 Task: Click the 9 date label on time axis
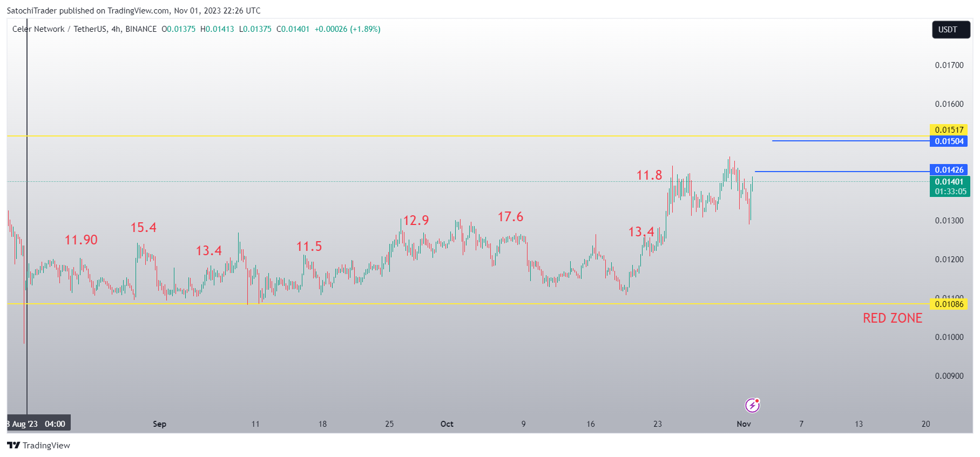(x=524, y=424)
